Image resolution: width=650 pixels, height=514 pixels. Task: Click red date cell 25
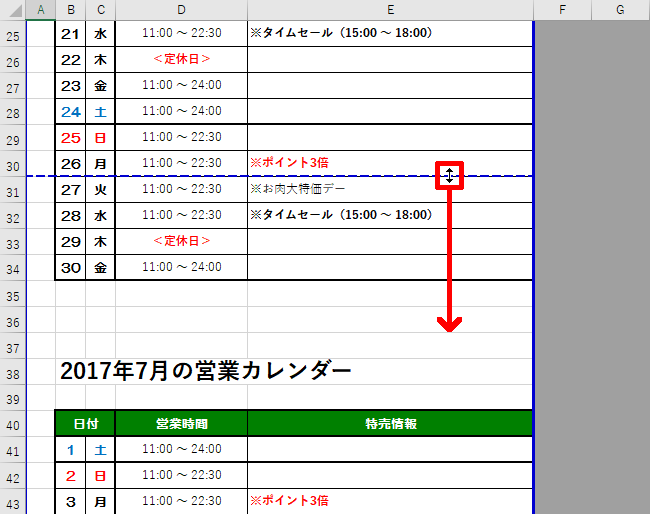(70, 138)
